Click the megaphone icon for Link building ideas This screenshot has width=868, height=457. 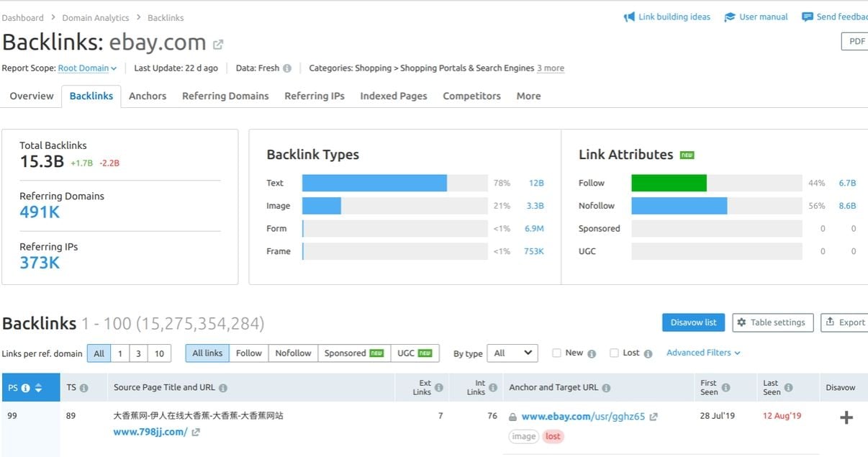click(629, 17)
